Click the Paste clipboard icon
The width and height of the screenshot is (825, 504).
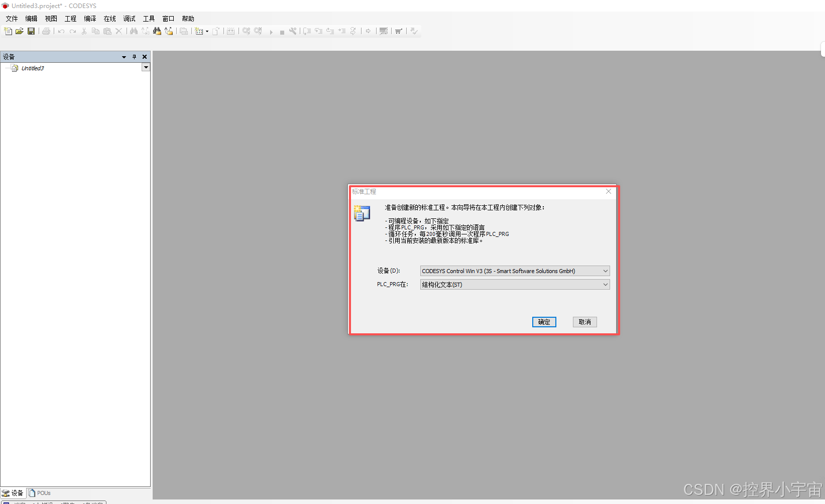[x=107, y=31]
